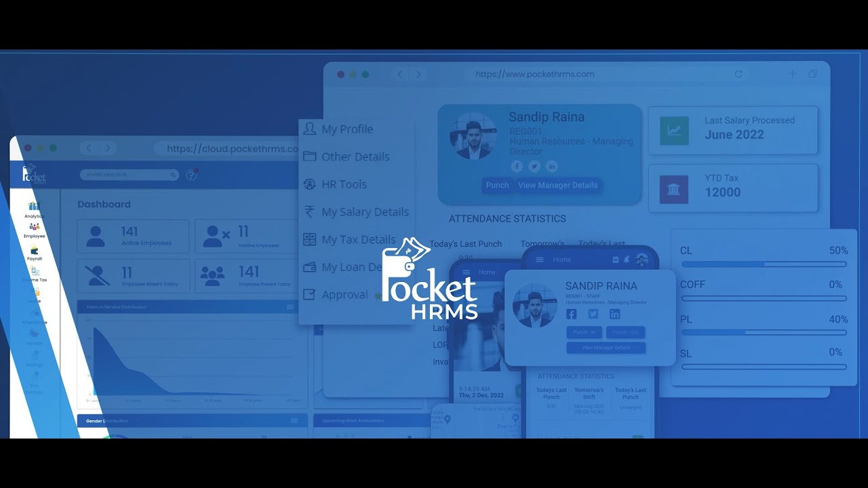Click the June 2022 salary value
The image size is (868, 488).
click(734, 135)
